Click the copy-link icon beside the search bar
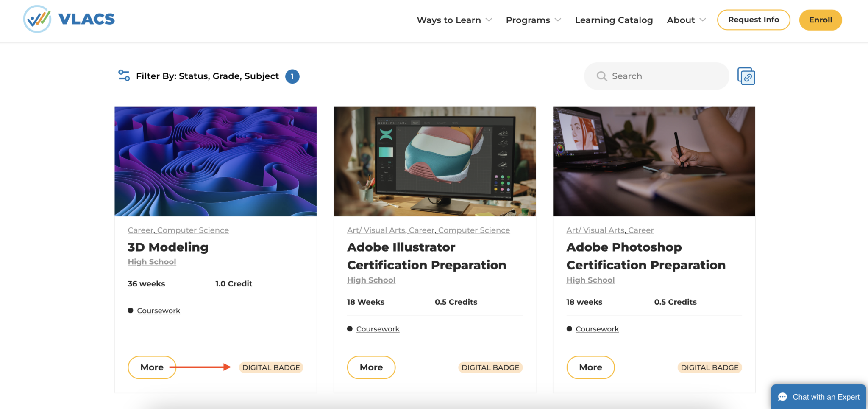This screenshot has width=868, height=409. click(x=746, y=76)
